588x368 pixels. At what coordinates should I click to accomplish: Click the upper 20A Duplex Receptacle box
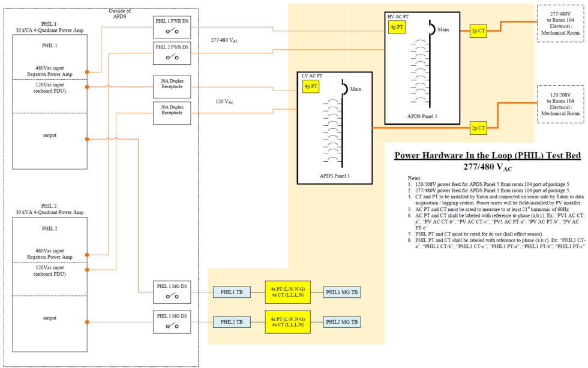[172, 87]
